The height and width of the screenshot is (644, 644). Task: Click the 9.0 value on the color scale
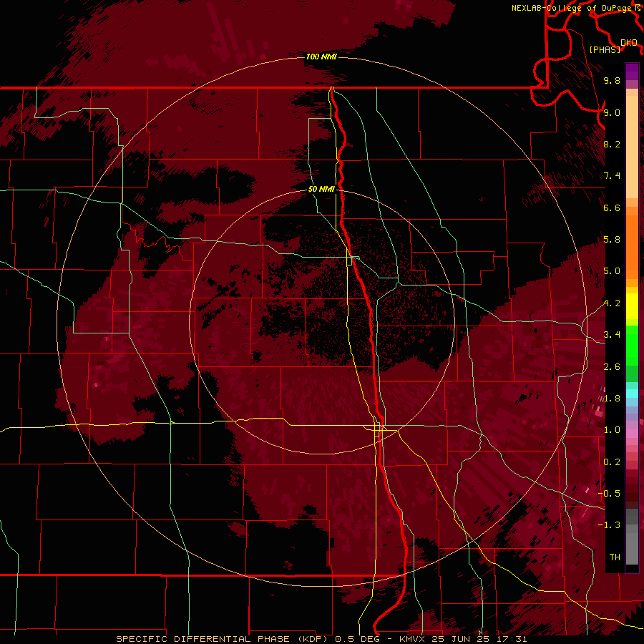pos(612,112)
